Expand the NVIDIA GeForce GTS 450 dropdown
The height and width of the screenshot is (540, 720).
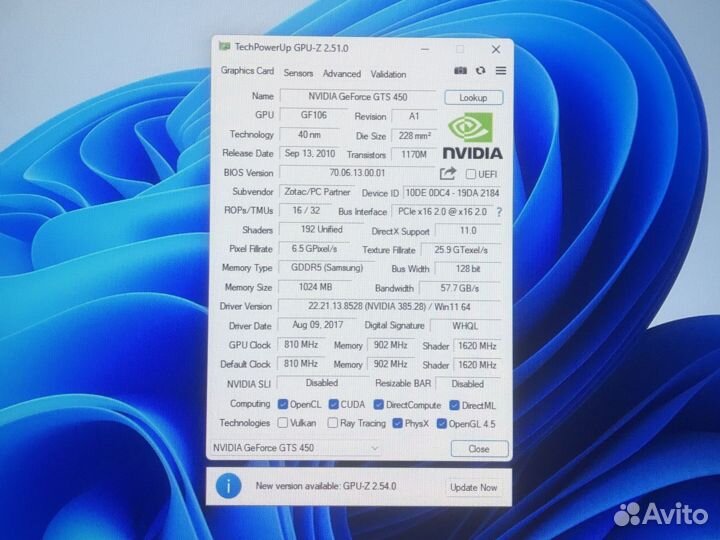295,448
